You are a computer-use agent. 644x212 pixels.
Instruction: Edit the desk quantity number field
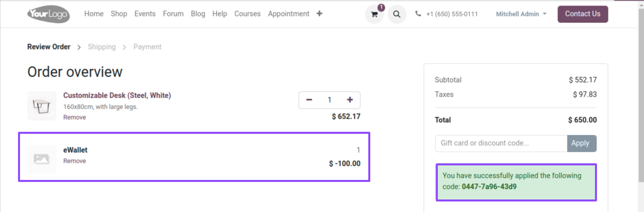click(x=329, y=100)
